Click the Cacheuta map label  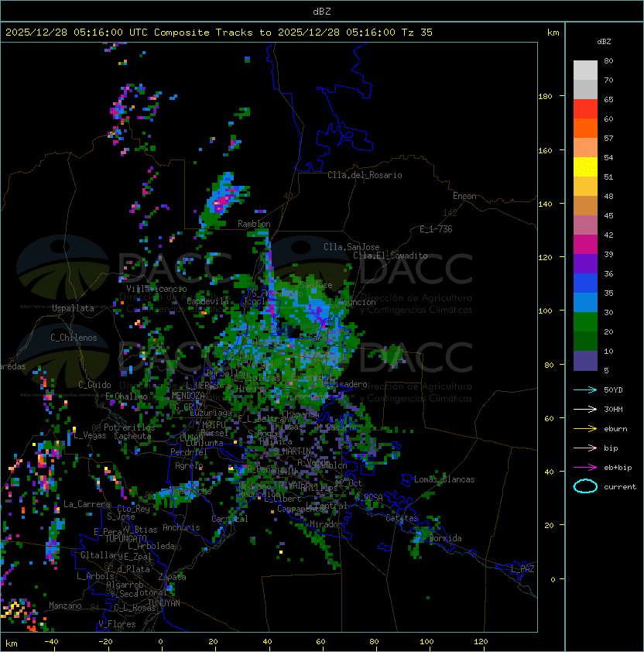[132, 436]
